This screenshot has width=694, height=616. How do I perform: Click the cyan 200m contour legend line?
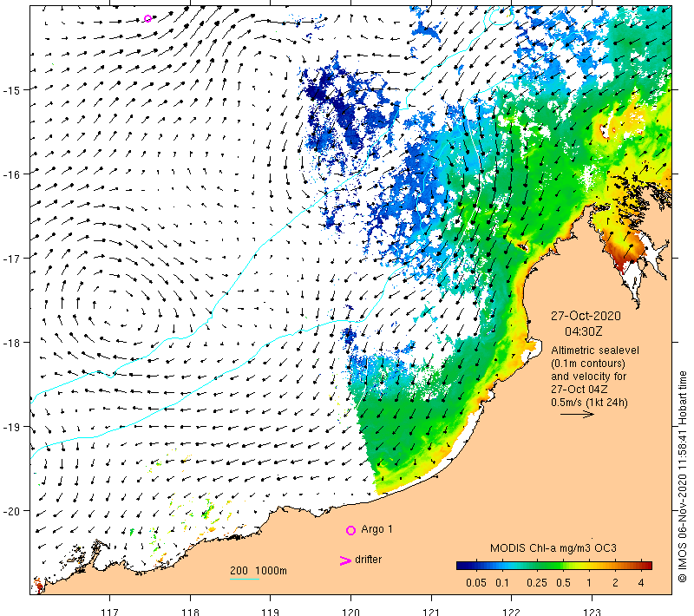(x=245, y=579)
